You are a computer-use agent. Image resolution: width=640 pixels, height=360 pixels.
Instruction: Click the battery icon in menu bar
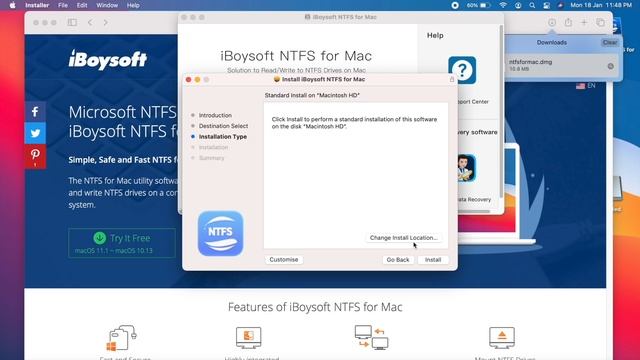pos(485,5)
